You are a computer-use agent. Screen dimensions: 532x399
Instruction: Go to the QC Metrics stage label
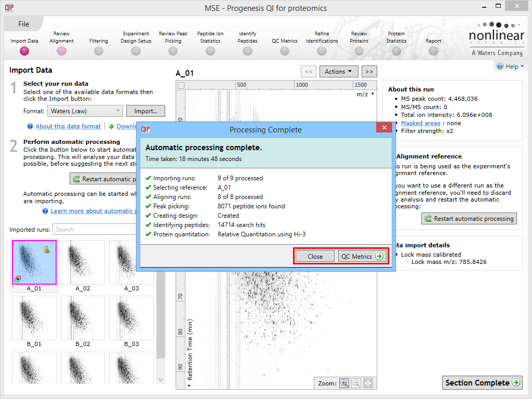click(285, 41)
